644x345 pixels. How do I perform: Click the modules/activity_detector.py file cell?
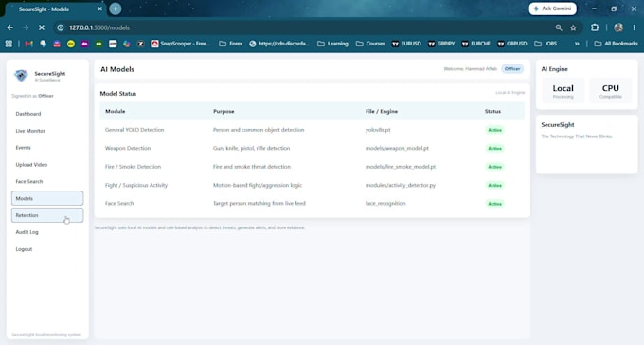(x=401, y=185)
